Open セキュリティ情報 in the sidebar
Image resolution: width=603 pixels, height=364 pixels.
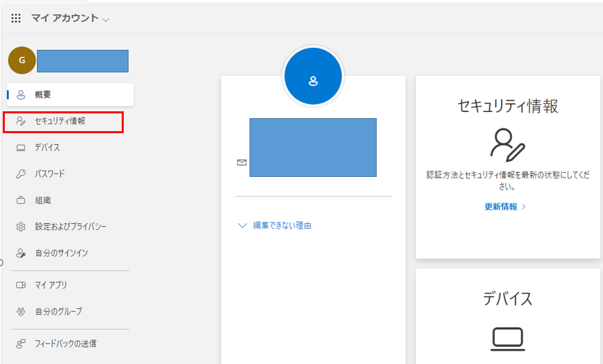(63, 122)
